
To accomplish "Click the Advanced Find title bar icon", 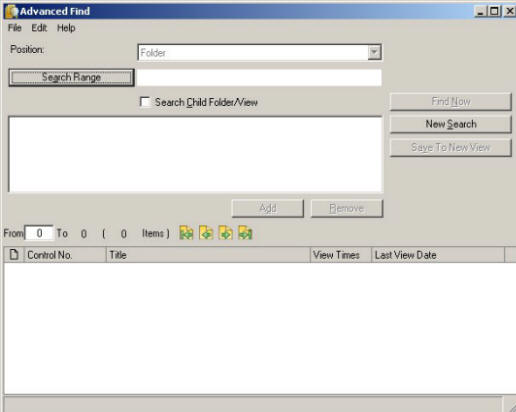I will pos(12,11).
